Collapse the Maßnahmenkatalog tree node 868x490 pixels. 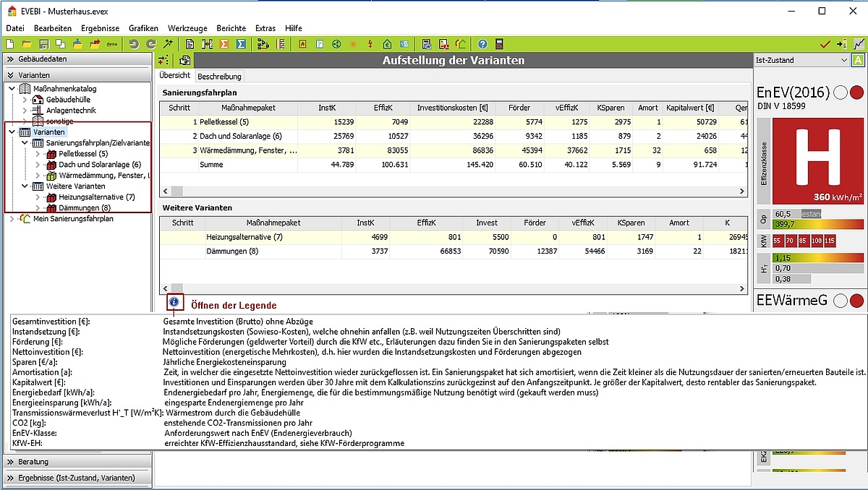12,89
